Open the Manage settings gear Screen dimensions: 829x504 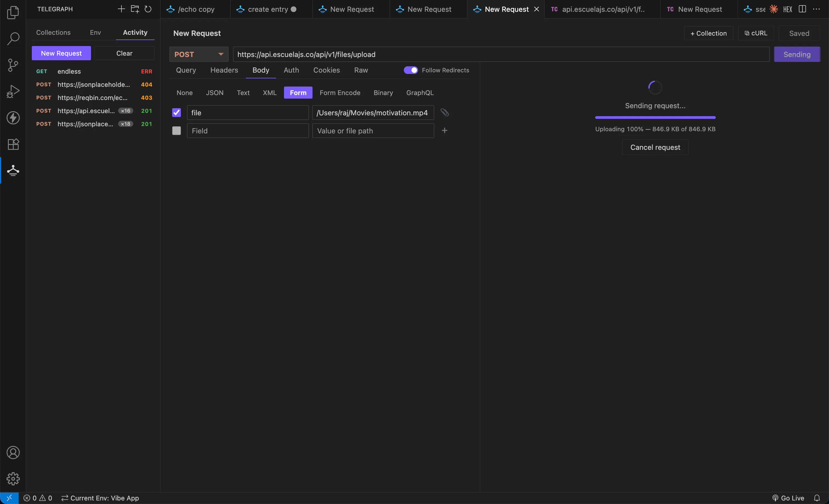13,479
